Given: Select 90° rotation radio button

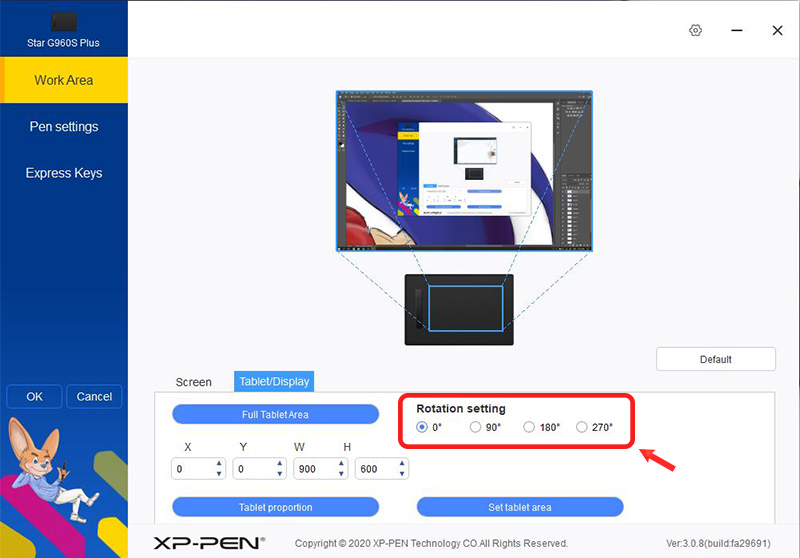Looking at the screenshot, I should pos(475,427).
